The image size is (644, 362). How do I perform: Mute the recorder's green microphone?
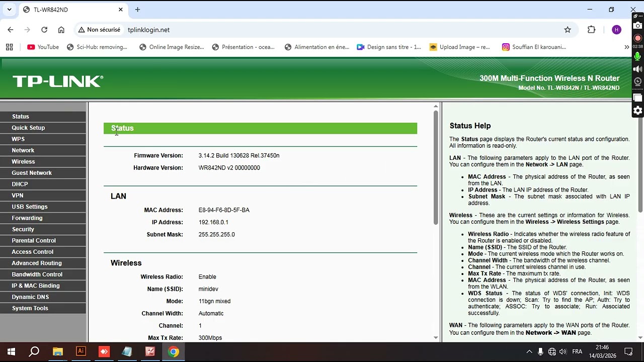[x=637, y=56]
